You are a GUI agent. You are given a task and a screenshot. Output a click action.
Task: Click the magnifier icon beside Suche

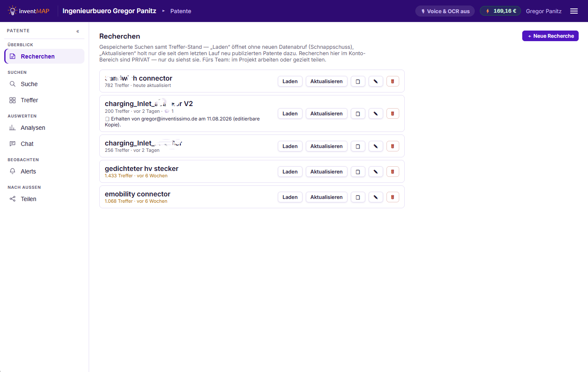point(13,84)
